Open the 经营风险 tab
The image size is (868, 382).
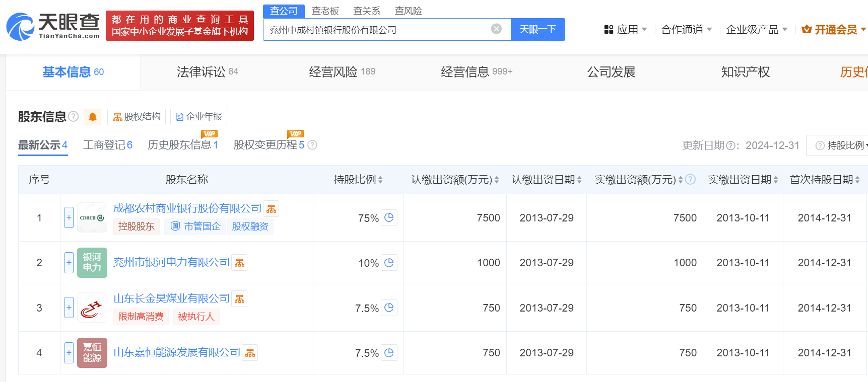pos(342,72)
